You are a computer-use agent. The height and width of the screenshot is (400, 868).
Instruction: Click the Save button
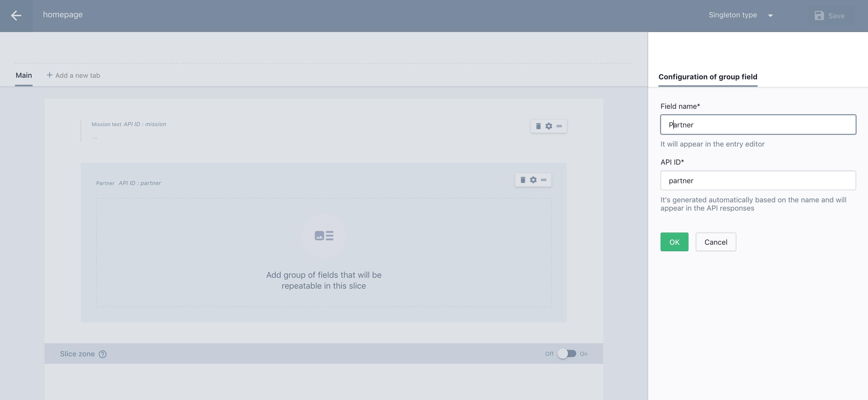[829, 16]
